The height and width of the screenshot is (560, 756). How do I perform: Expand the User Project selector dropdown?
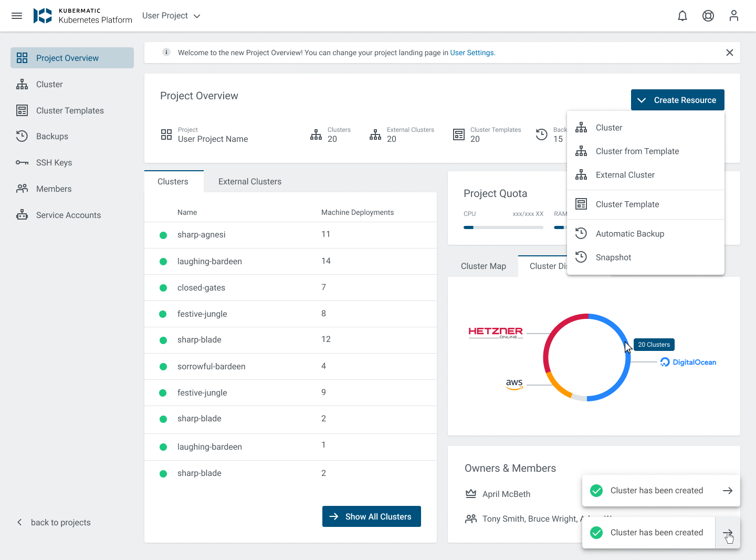(x=172, y=16)
